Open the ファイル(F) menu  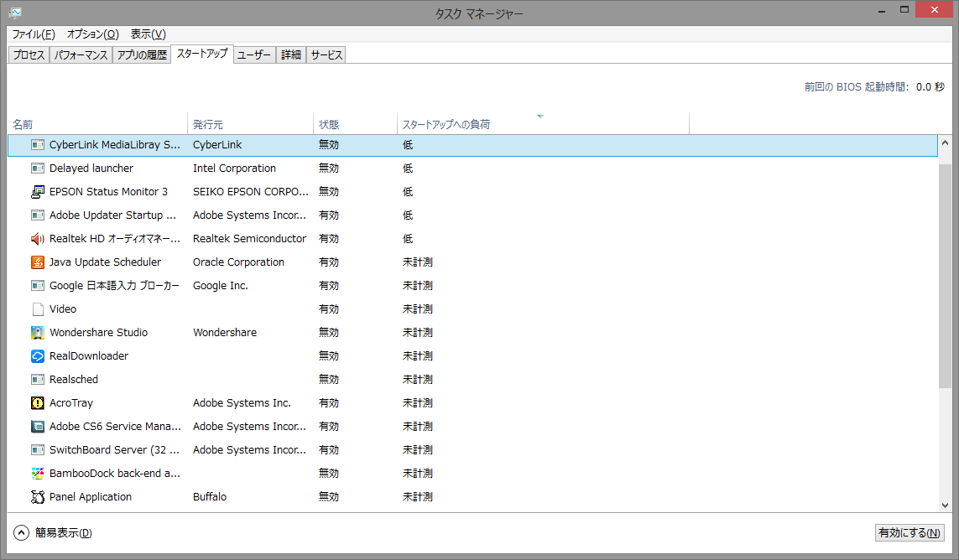[34, 34]
